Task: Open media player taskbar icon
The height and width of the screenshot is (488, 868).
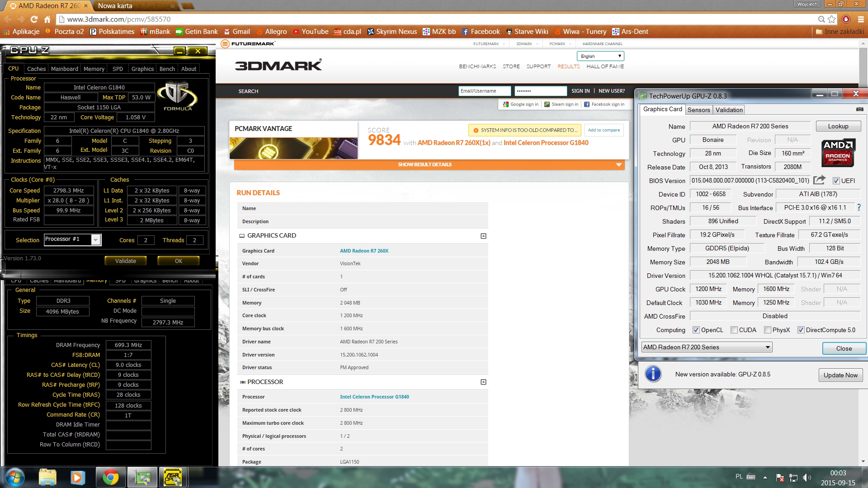Action: 77,478
